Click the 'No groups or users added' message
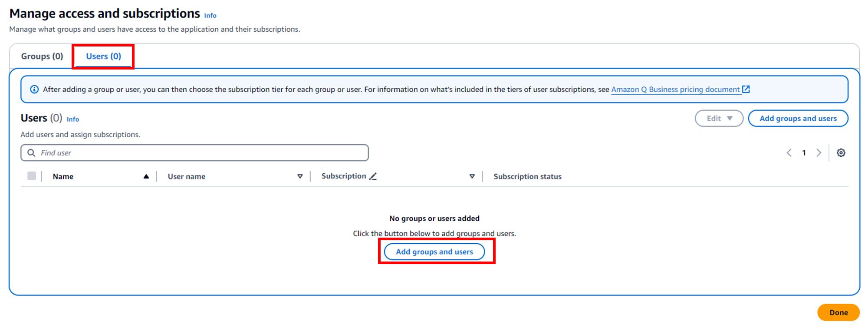Screen dimensions: 868x328 (434, 219)
